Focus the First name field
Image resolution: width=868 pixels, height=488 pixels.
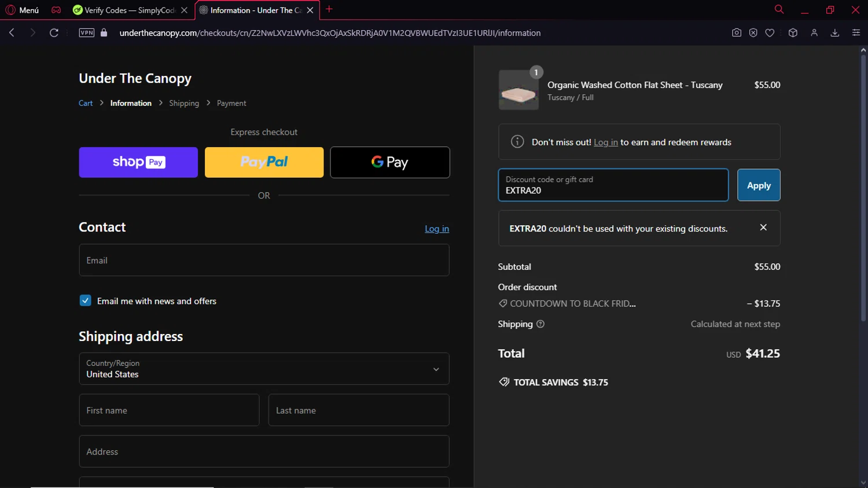pos(169,410)
